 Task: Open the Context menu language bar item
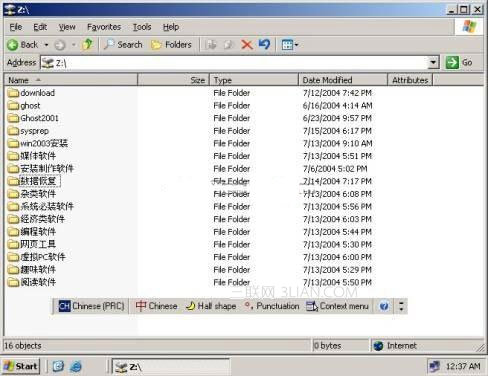click(x=337, y=306)
